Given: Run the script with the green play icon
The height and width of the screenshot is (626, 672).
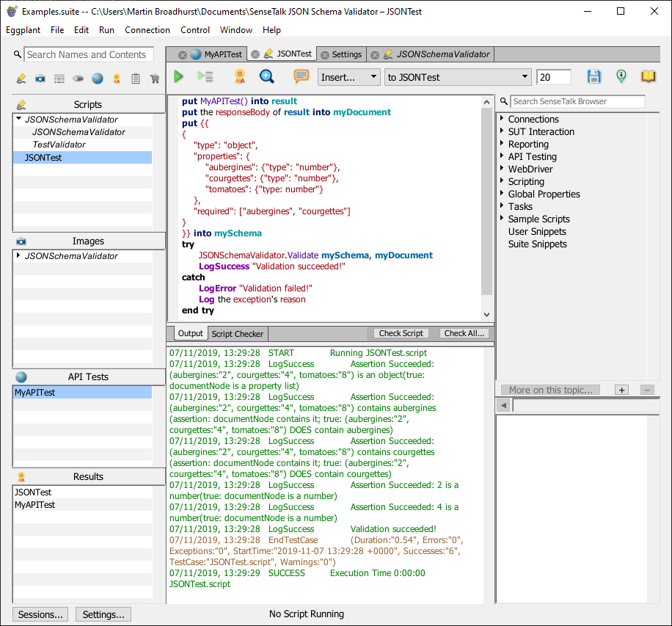Looking at the screenshot, I should tap(178, 76).
